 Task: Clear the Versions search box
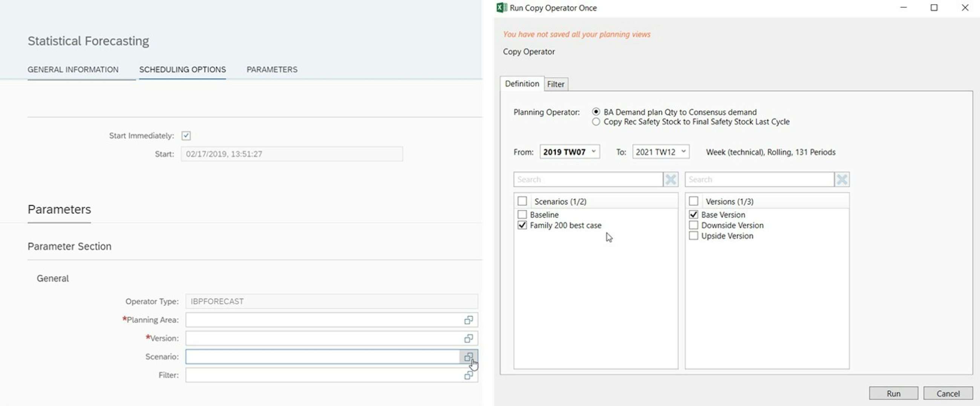coord(842,179)
